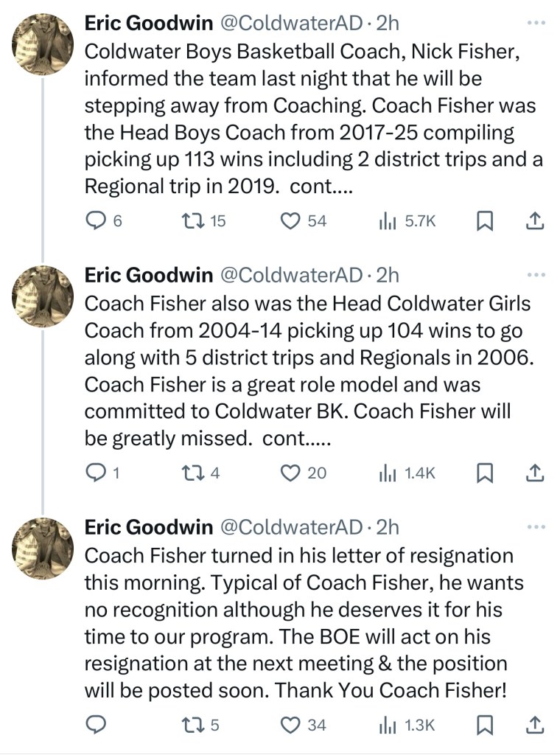This screenshot has height=755, width=560.
Task: Open Eric Goodwin's profile from first tweet name
Action: point(148,23)
